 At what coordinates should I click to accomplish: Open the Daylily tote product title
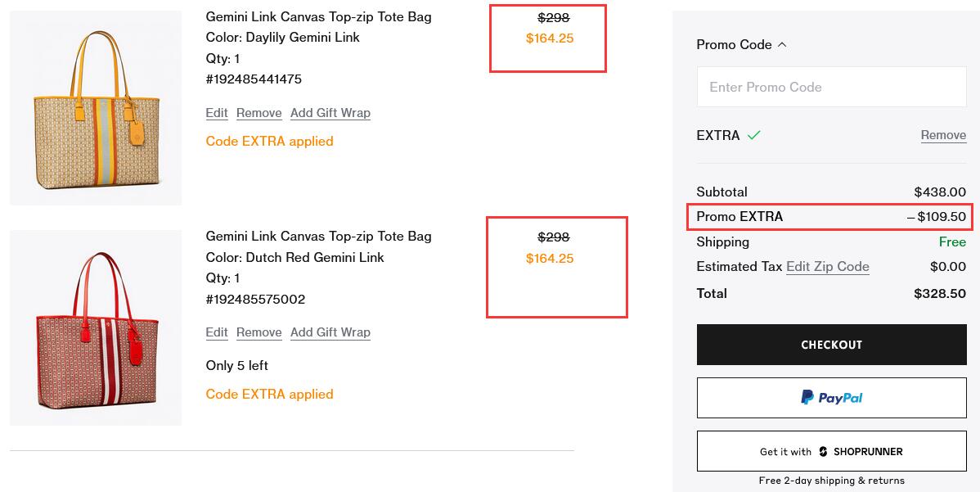click(x=319, y=17)
